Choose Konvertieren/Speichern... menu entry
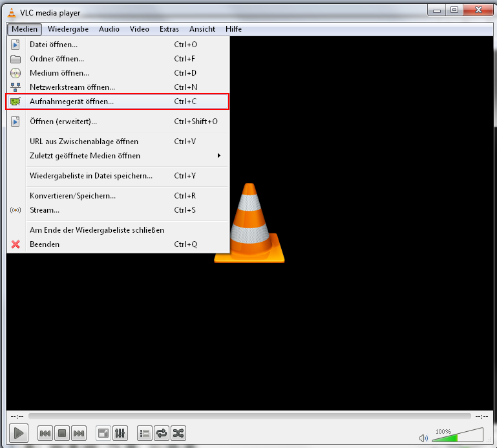This screenshot has width=497, height=448. [118, 196]
